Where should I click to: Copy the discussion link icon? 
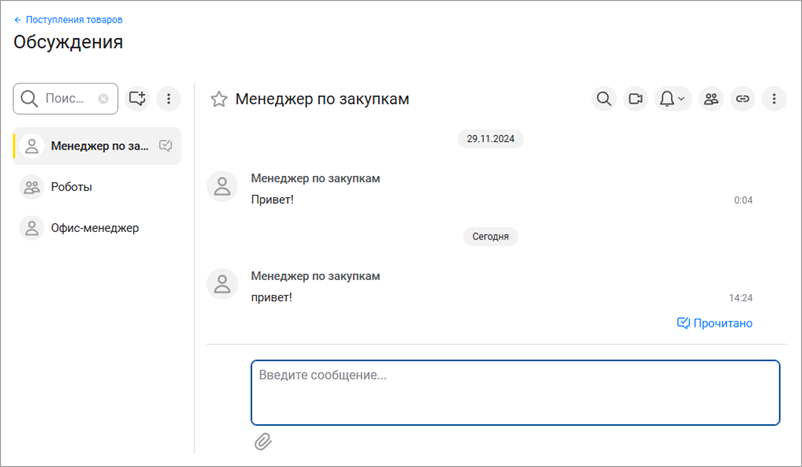[742, 99]
